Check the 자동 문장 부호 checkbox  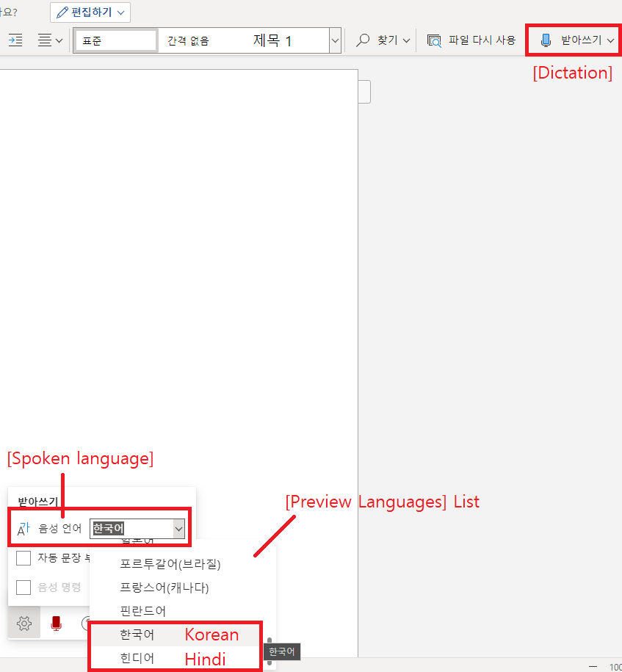(x=23, y=558)
